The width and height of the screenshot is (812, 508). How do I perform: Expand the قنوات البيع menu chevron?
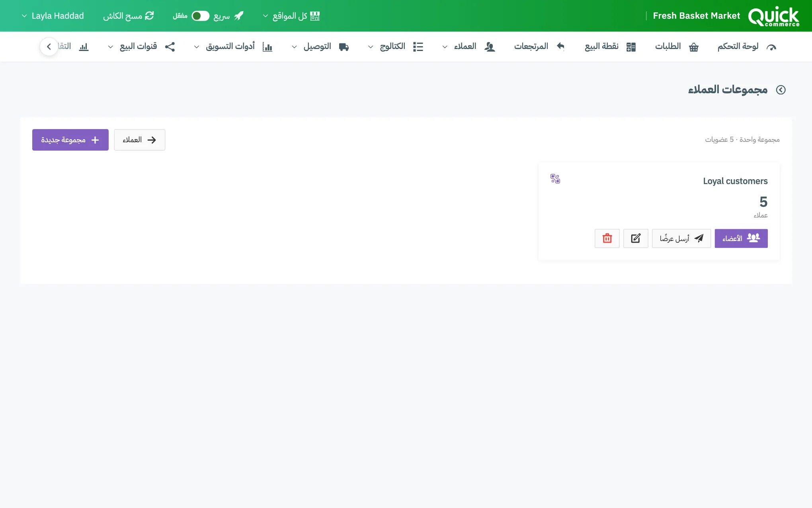(110, 47)
